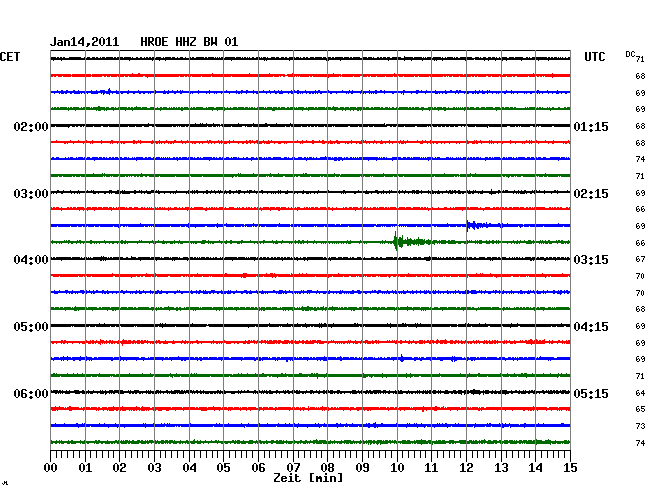
Task: Click the UTC timezone label
Action: (594, 57)
